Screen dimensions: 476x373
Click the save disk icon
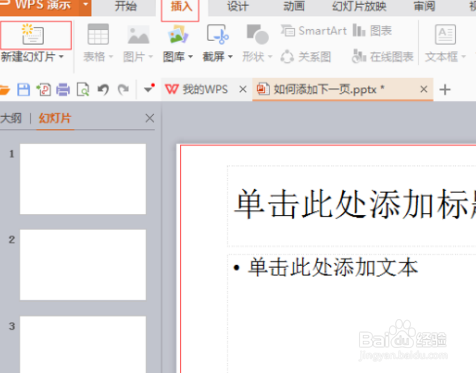click(24, 90)
